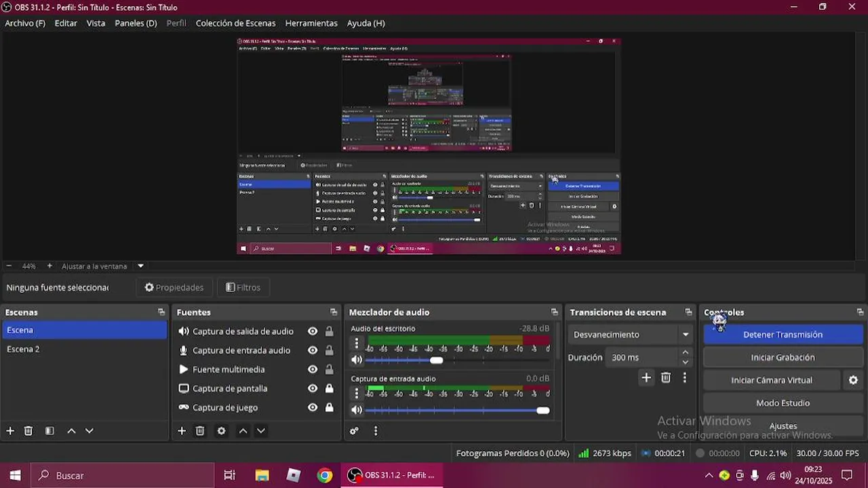The height and width of the screenshot is (488, 868).
Task: Show hidden system tray icons chevron
Action: click(x=709, y=476)
